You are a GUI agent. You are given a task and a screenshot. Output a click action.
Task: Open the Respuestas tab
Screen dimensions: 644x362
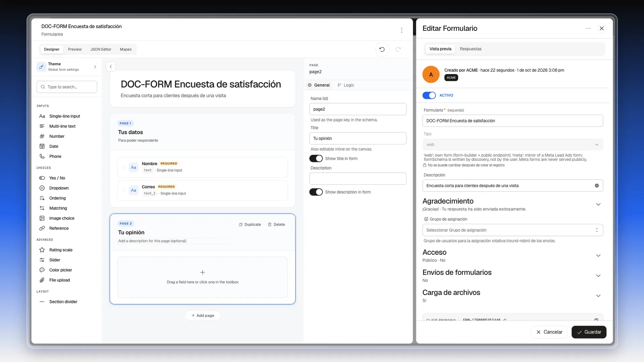click(470, 49)
